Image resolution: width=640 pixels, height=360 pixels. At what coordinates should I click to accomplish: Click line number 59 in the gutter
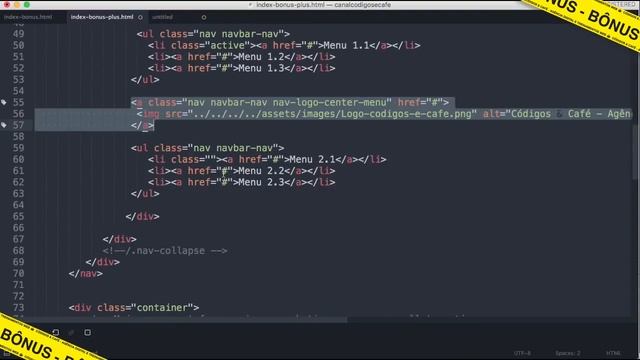coord(18,148)
